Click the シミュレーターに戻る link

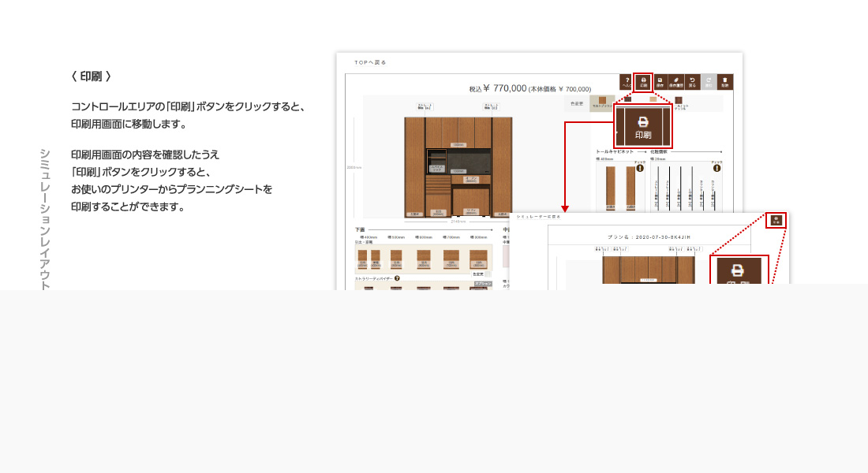tap(538, 215)
